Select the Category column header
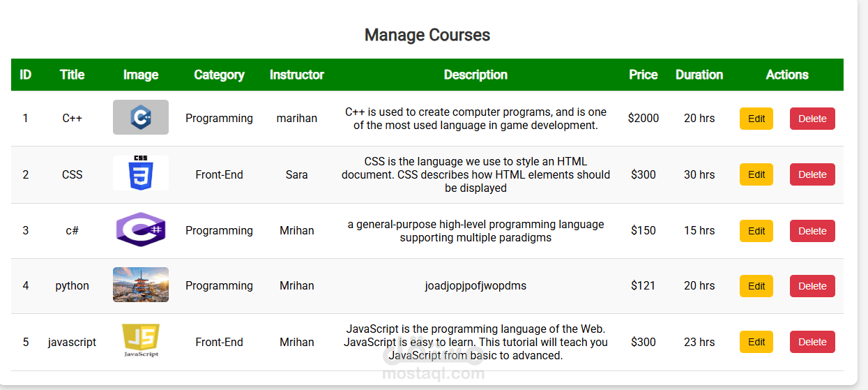The image size is (868, 390). click(219, 75)
